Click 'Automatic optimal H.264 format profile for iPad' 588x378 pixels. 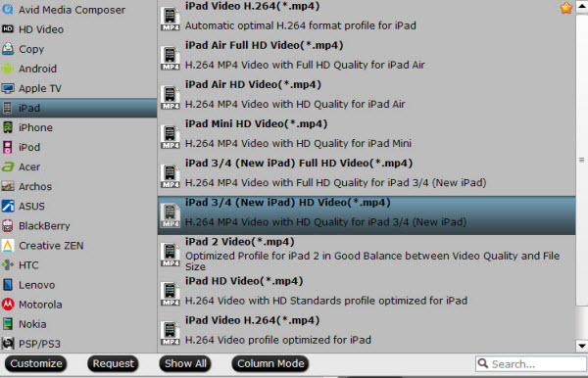[x=301, y=25]
